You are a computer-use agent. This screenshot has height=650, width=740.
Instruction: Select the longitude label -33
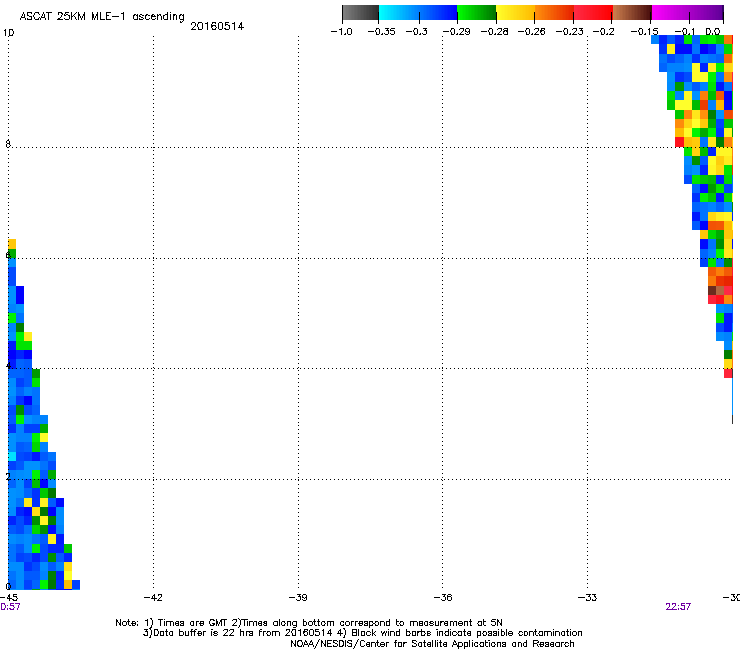point(587,598)
